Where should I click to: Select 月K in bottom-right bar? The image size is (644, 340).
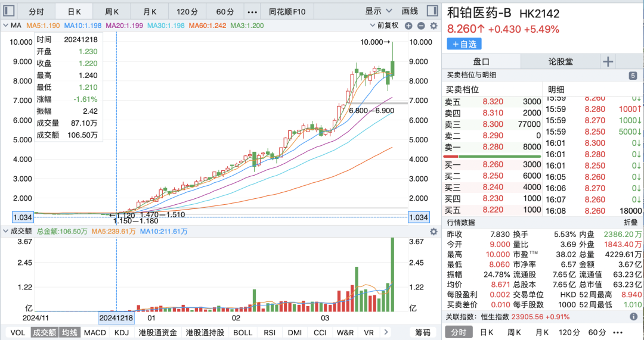coord(541,332)
